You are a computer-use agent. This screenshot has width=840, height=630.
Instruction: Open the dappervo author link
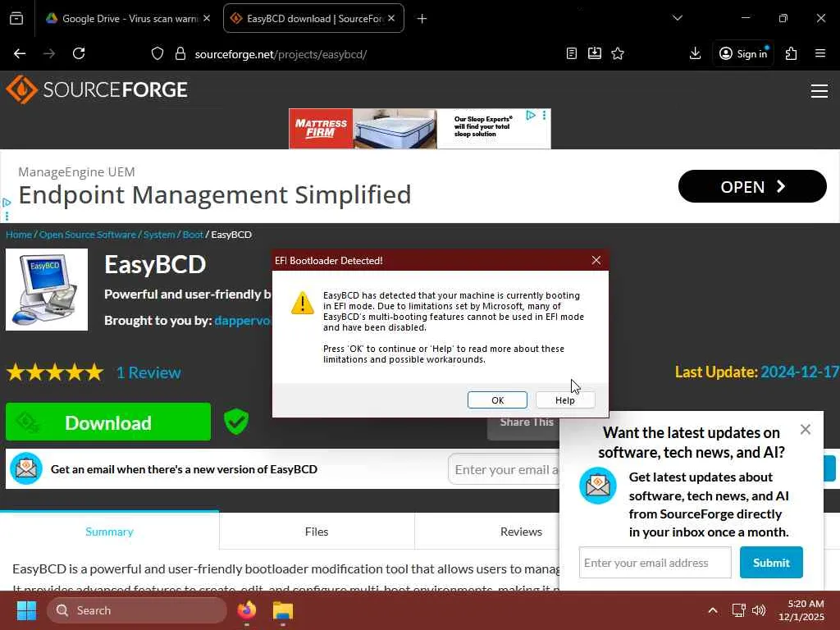click(243, 321)
